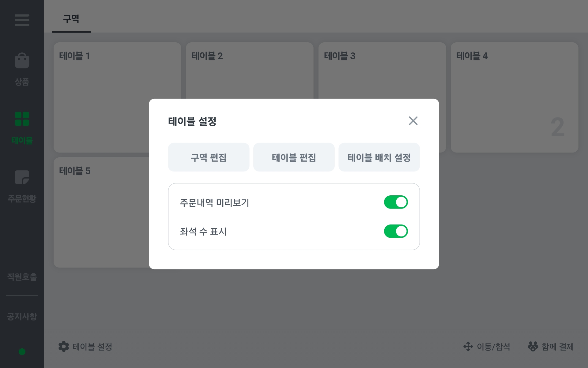Open the hamburger menu icon

click(x=22, y=20)
